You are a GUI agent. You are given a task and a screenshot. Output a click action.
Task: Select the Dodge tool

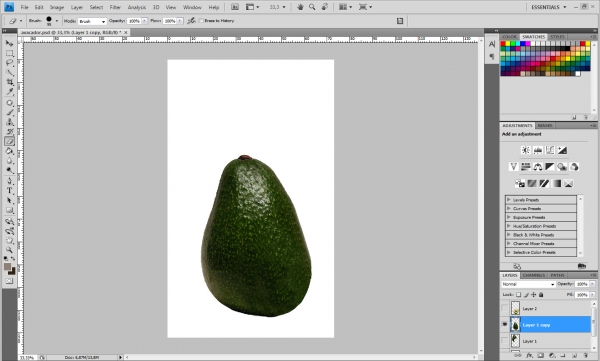pyautogui.click(x=9, y=170)
